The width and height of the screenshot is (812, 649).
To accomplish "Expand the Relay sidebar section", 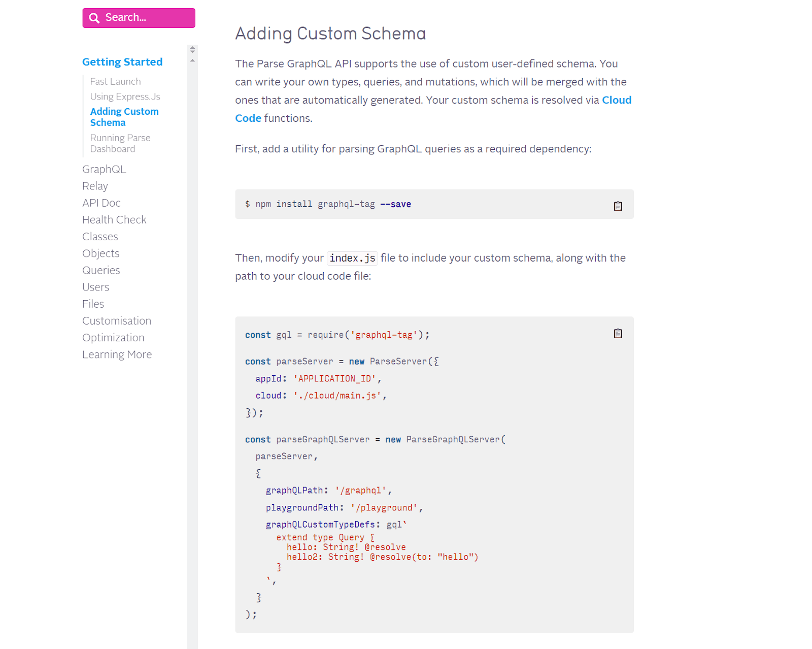I will pos(95,186).
